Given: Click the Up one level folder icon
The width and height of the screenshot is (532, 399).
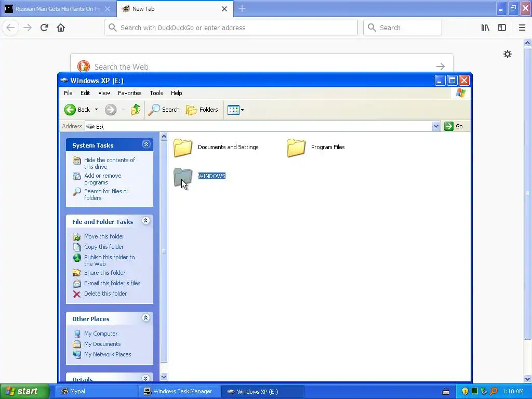Looking at the screenshot, I should click(x=136, y=110).
